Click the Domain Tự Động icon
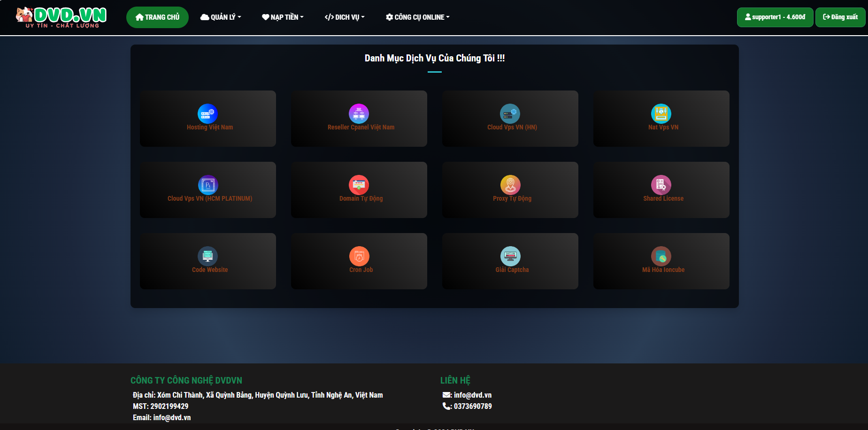The width and height of the screenshot is (868, 430). (359, 185)
